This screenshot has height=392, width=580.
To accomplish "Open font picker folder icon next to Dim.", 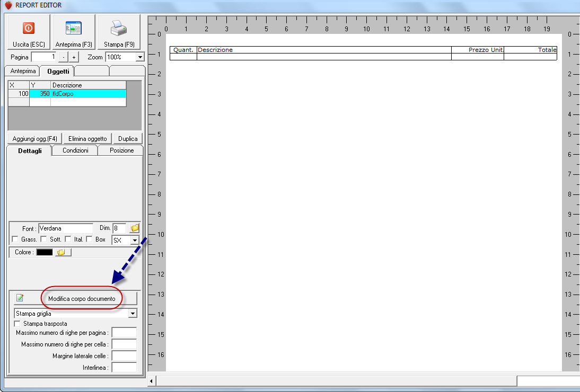I will 135,228.
